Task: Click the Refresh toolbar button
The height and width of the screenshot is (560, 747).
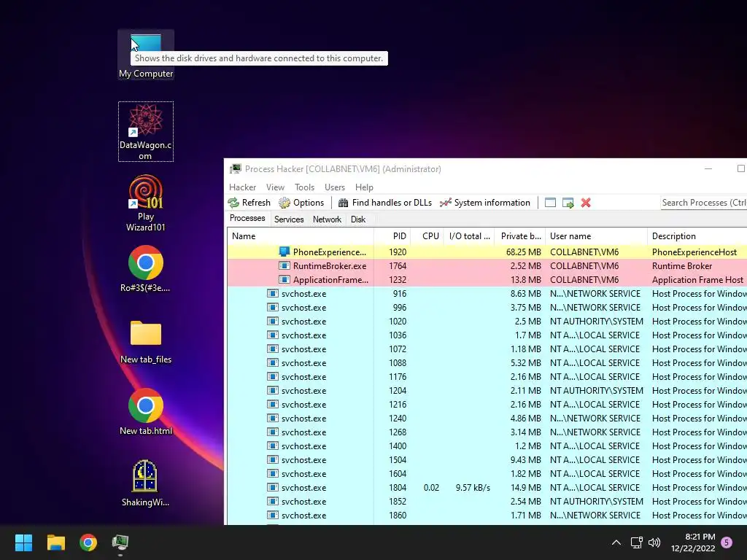Action: tap(249, 203)
